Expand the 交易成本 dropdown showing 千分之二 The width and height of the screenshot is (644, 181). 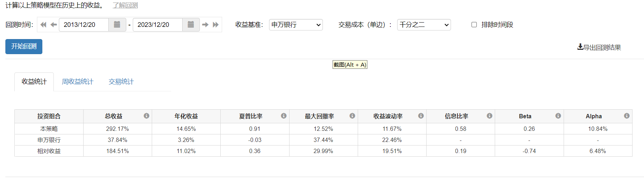424,25
